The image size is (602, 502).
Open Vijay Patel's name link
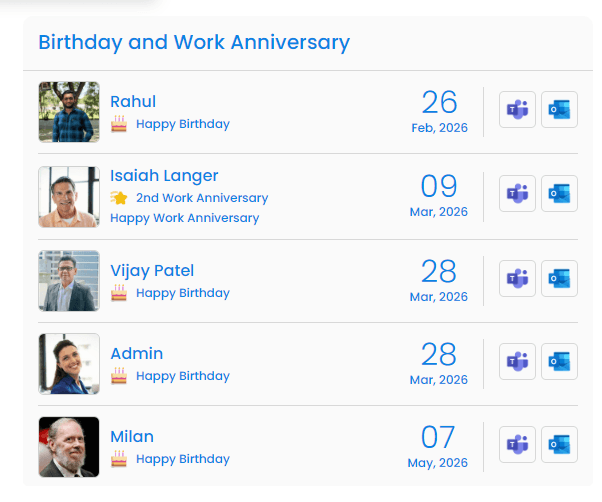pyautogui.click(x=152, y=270)
